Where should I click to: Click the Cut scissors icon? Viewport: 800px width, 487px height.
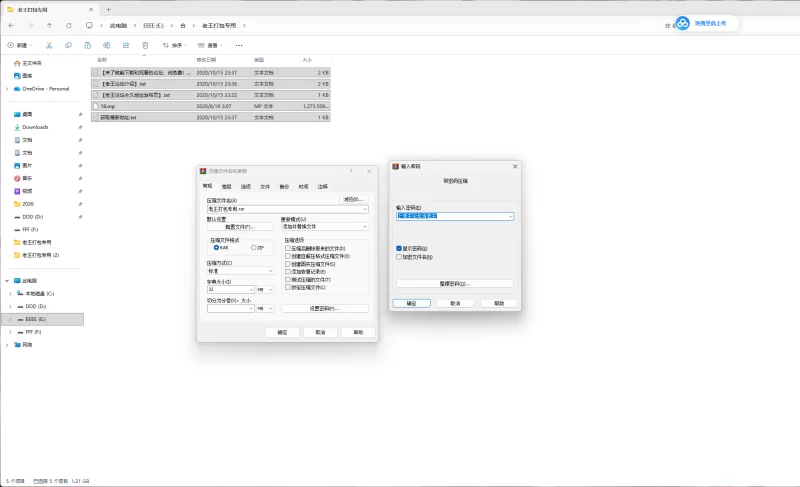pyautogui.click(x=49, y=45)
